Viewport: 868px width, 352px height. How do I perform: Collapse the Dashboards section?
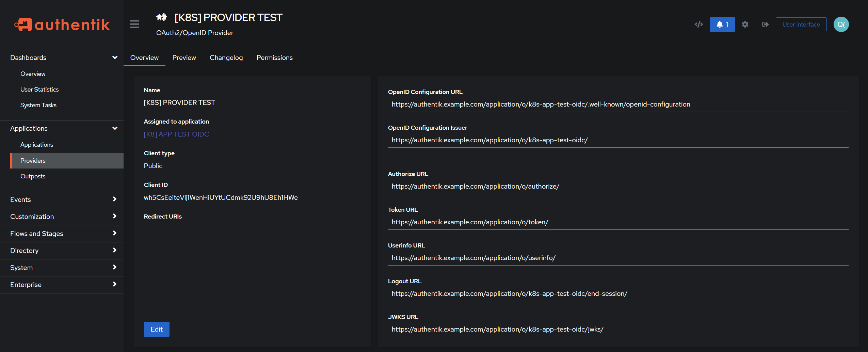pyautogui.click(x=115, y=58)
